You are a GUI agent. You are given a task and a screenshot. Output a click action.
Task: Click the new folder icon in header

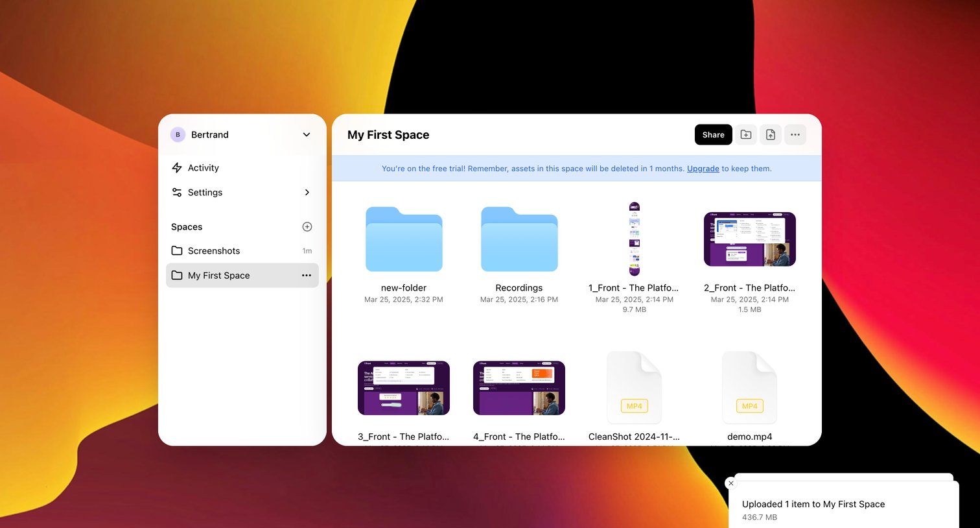[746, 135]
